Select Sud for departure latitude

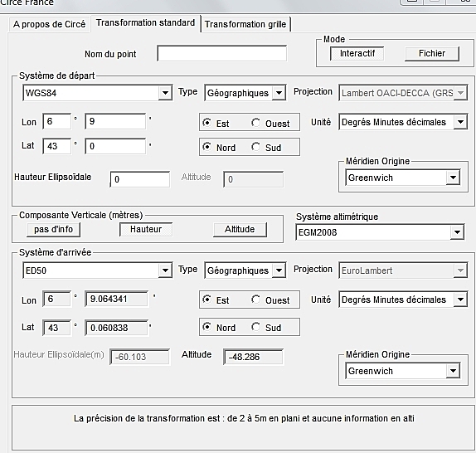266,147
